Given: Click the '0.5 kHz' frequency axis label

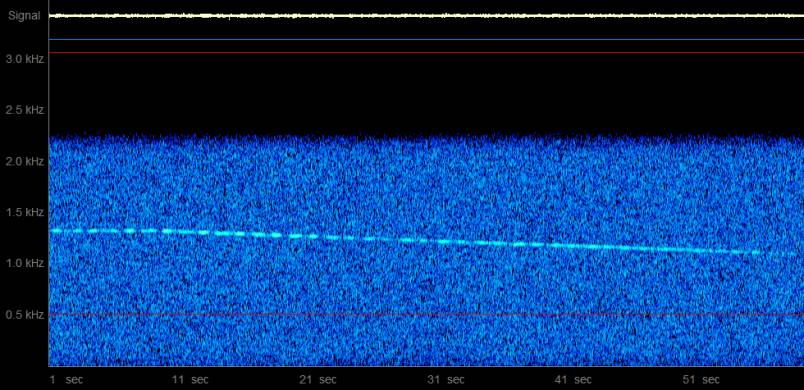Looking at the screenshot, I should point(25,315).
